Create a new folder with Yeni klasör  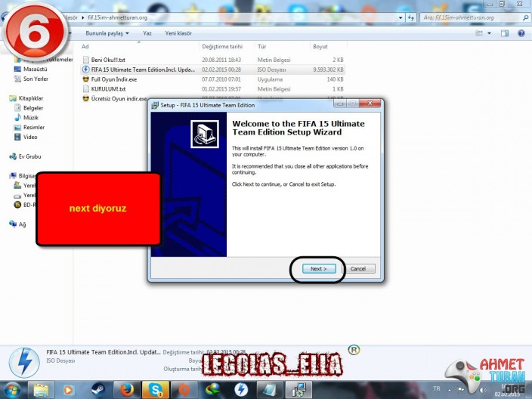pos(178,33)
